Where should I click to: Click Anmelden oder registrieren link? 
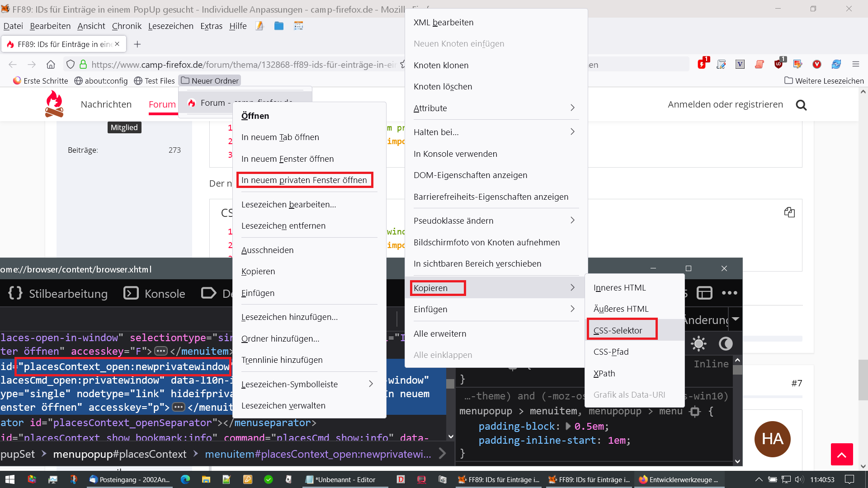click(x=725, y=104)
